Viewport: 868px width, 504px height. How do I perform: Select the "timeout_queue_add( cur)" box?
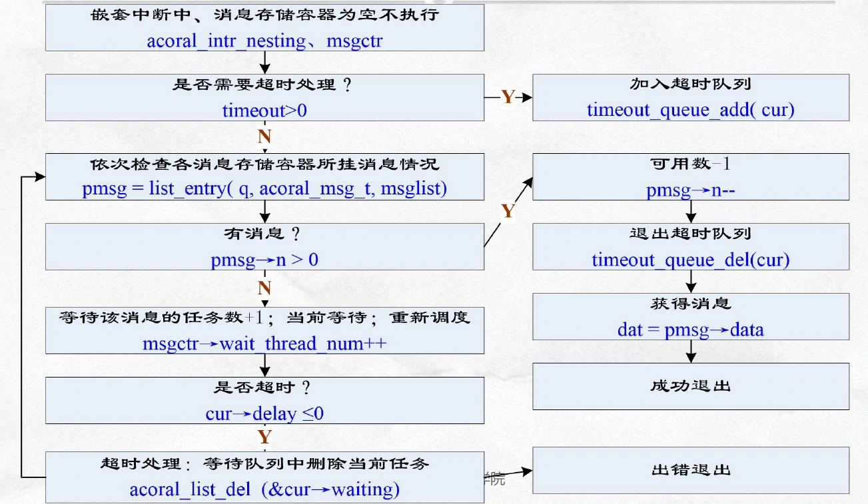[691, 97]
